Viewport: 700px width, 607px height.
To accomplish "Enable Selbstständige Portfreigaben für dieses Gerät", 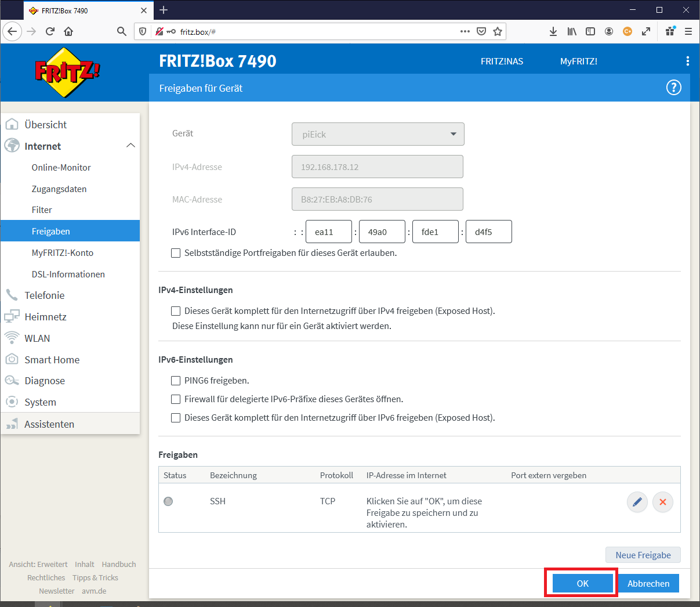I will [x=176, y=253].
